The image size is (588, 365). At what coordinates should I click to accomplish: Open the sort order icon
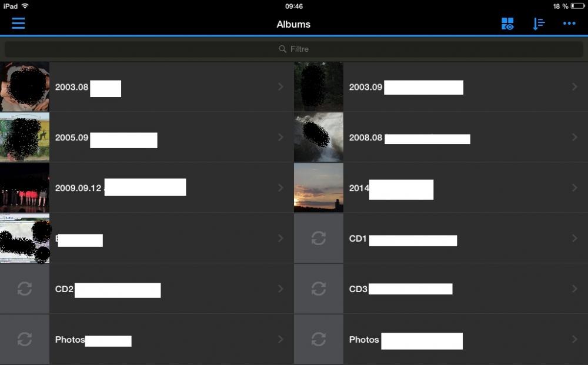[x=539, y=24]
